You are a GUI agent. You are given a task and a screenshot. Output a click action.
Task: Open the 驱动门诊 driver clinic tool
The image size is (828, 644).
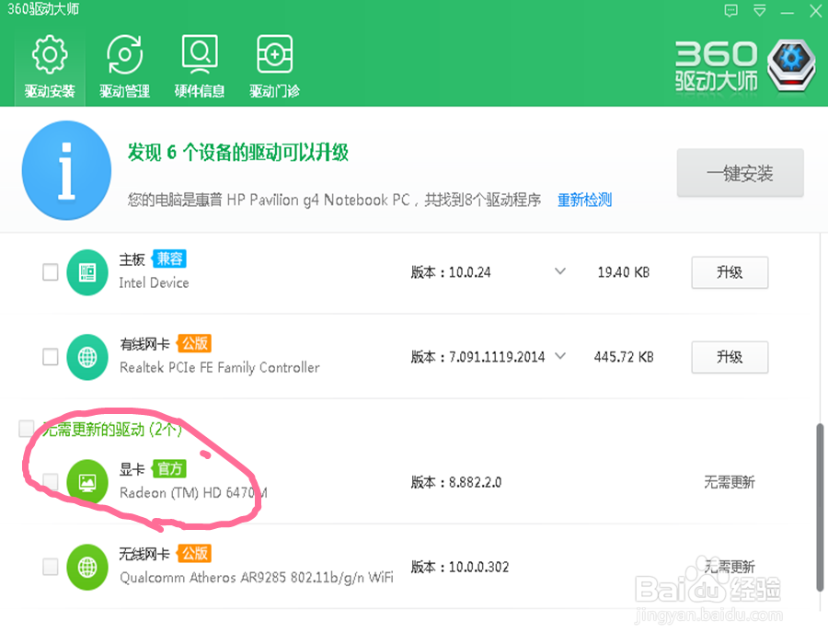272,64
